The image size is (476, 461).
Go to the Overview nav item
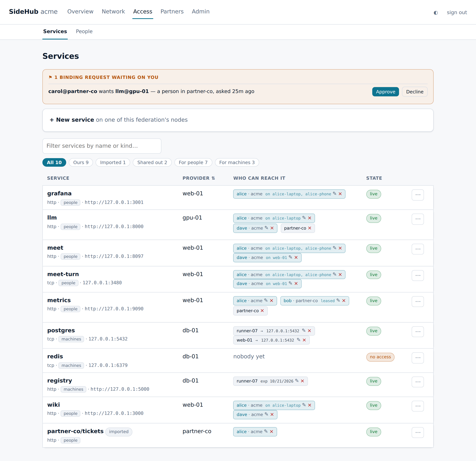coord(80,12)
